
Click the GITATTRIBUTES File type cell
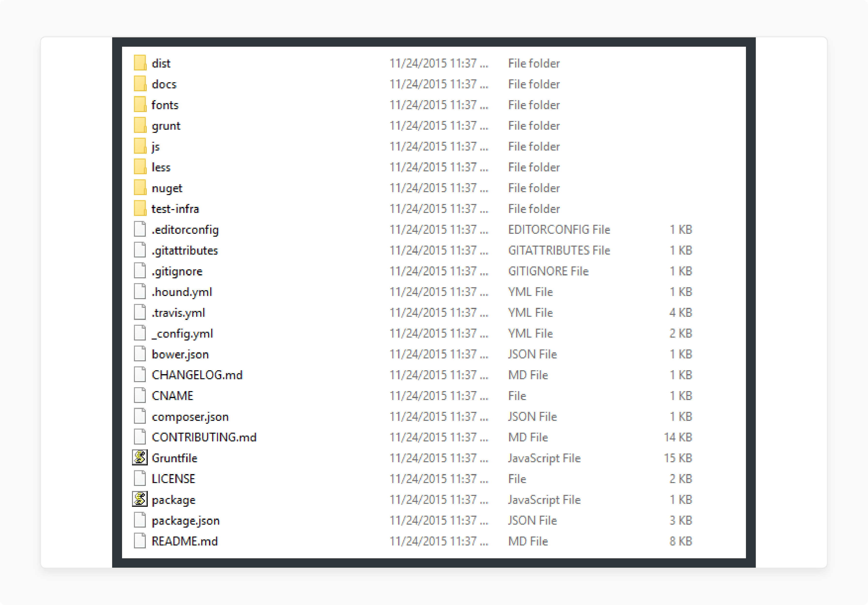click(x=559, y=250)
